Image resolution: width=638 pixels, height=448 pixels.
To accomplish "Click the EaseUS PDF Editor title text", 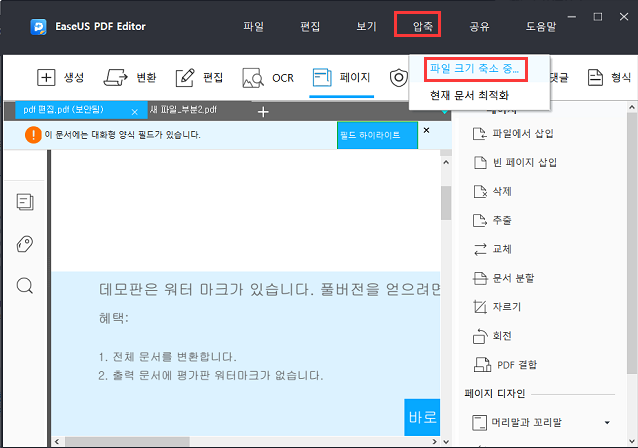I will [x=100, y=26].
